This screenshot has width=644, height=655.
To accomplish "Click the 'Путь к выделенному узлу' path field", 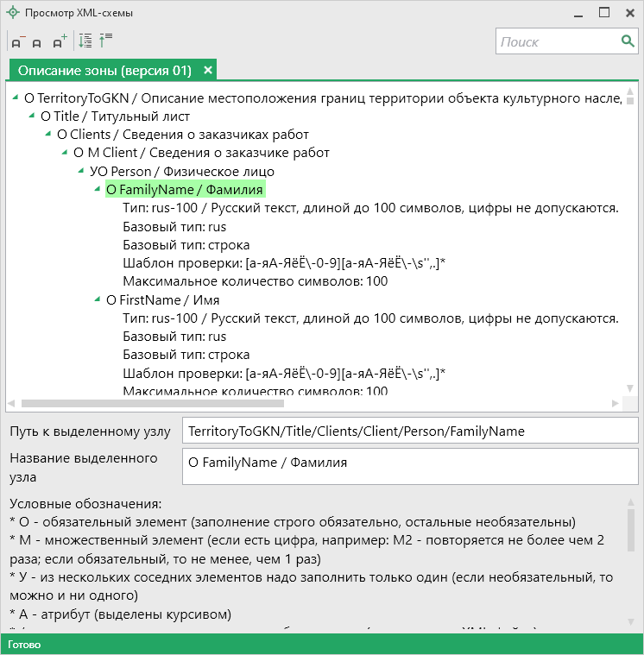I will pos(409,431).
